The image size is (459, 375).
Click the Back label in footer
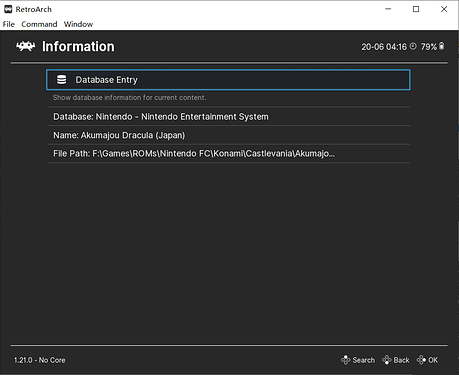click(401, 360)
